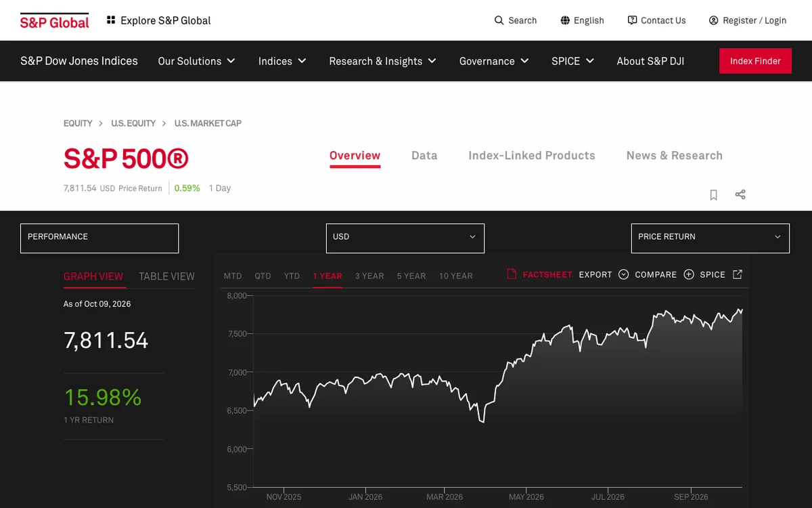Click the Search magnifier icon
Screen dimensions: 812x508
[499, 20]
